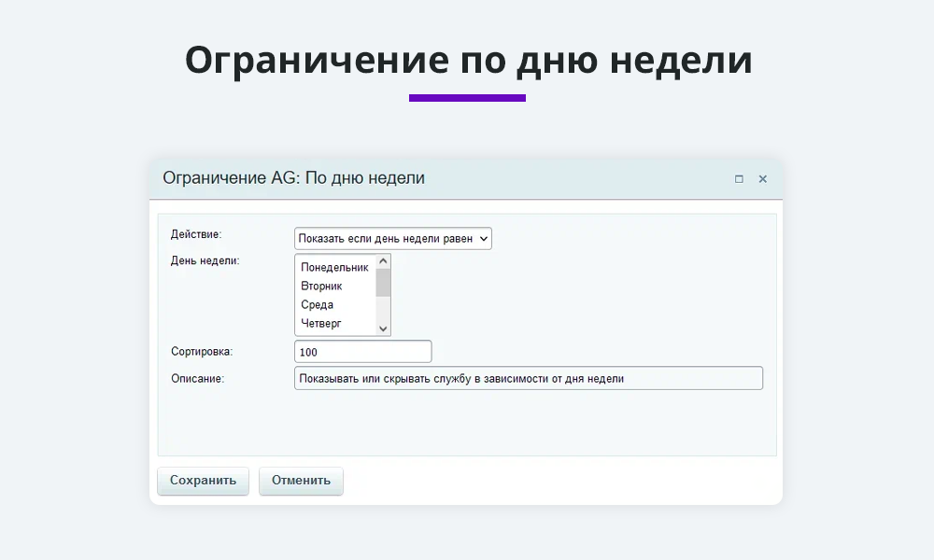Viewport: 934px width, 560px height.
Task: Click inside the Описание text field
Action: [x=529, y=378]
